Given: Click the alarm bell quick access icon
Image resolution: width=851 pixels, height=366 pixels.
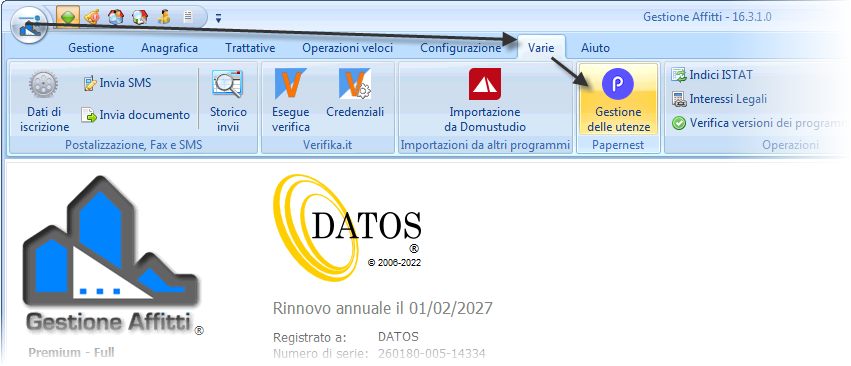Looking at the screenshot, I should click(x=93, y=17).
